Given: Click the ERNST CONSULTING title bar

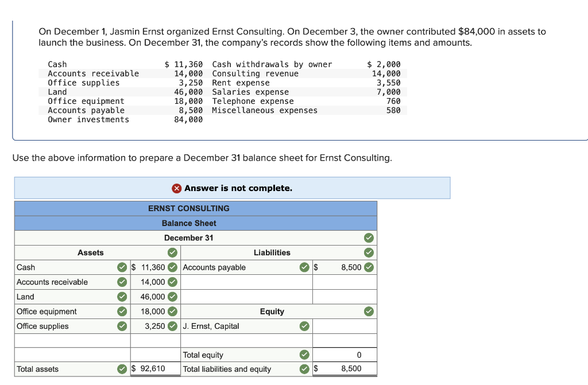Looking at the screenshot, I should (x=189, y=208).
